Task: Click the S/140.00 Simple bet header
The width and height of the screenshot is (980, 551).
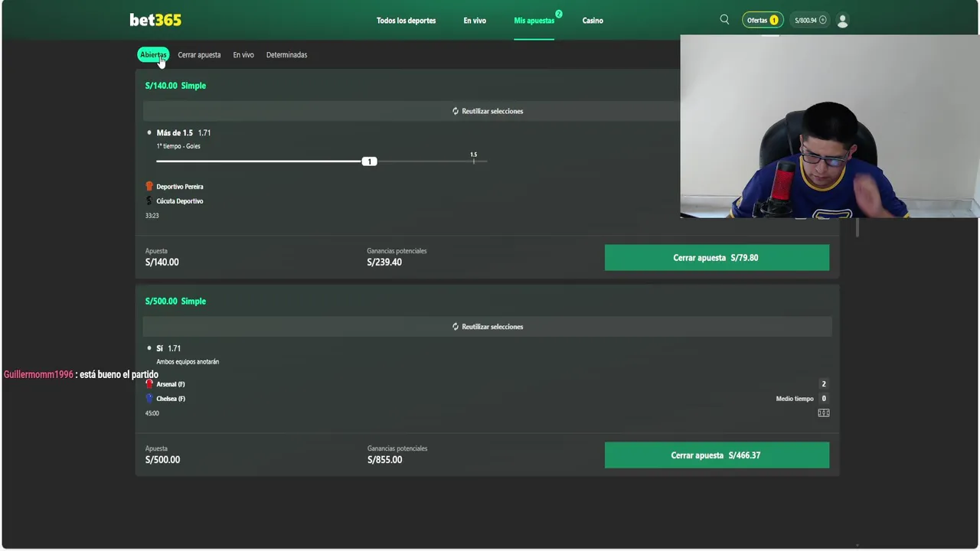Action: tap(175, 86)
